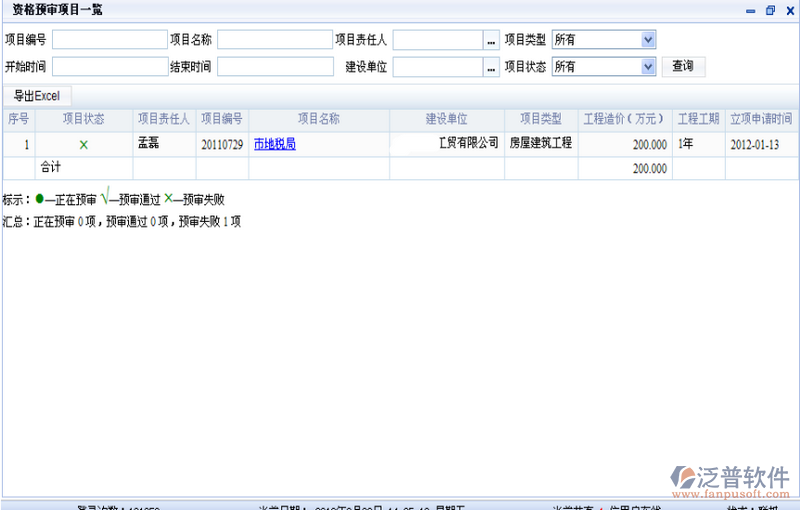Expand the 项目状态 dropdown

click(648, 66)
